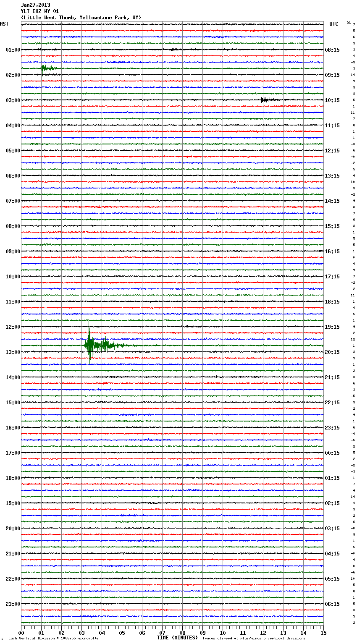
Task: Select the 04:00 MST time label
Action: point(13,126)
